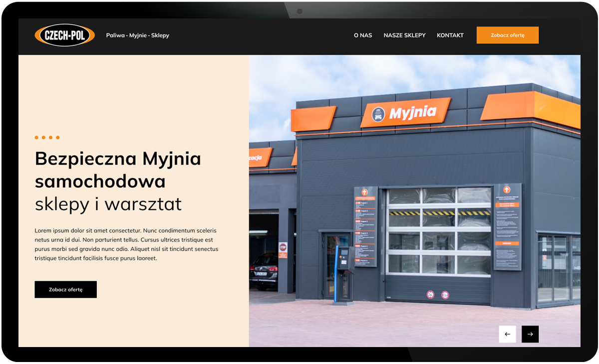This screenshot has height=364, width=599.
Task: Click the black Zobacz ofertę hero button
Action: pos(65,289)
